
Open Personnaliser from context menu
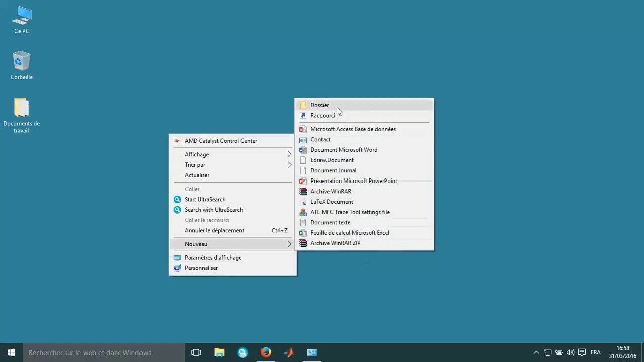[232, 268]
